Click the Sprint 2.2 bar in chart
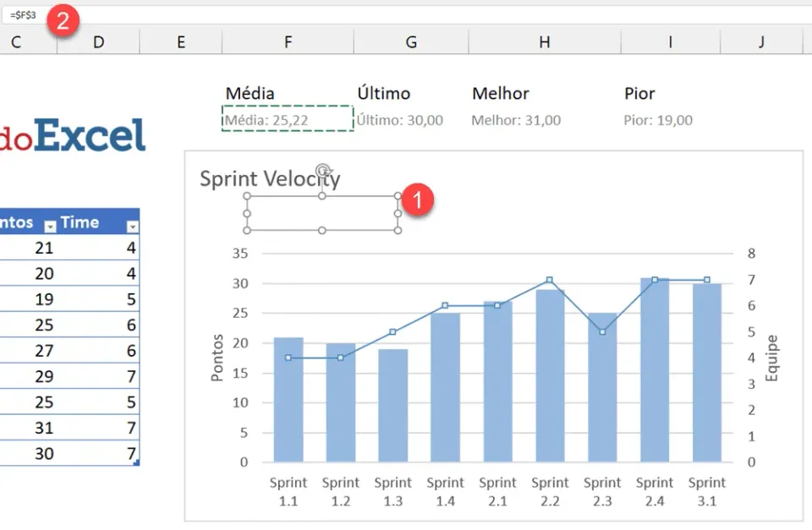The image size is (812, 530). click(x=550, y=376)
